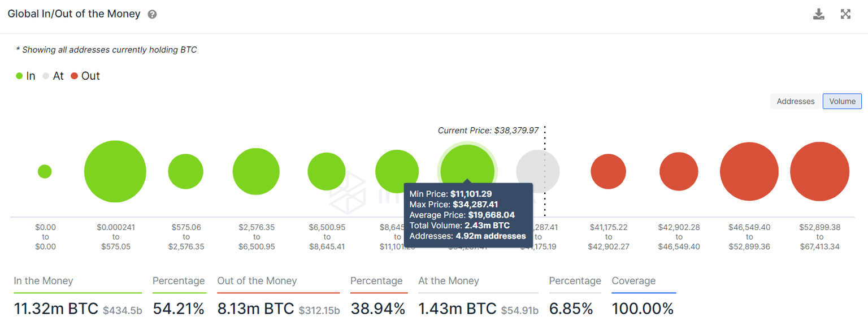Click the $42,902.28 to $46,549.40 red bubble
868x334 pixels.
679,171
